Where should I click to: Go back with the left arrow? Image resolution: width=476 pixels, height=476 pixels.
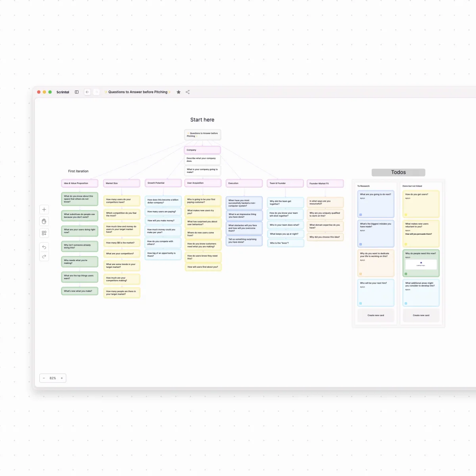(x=87, y=92)
